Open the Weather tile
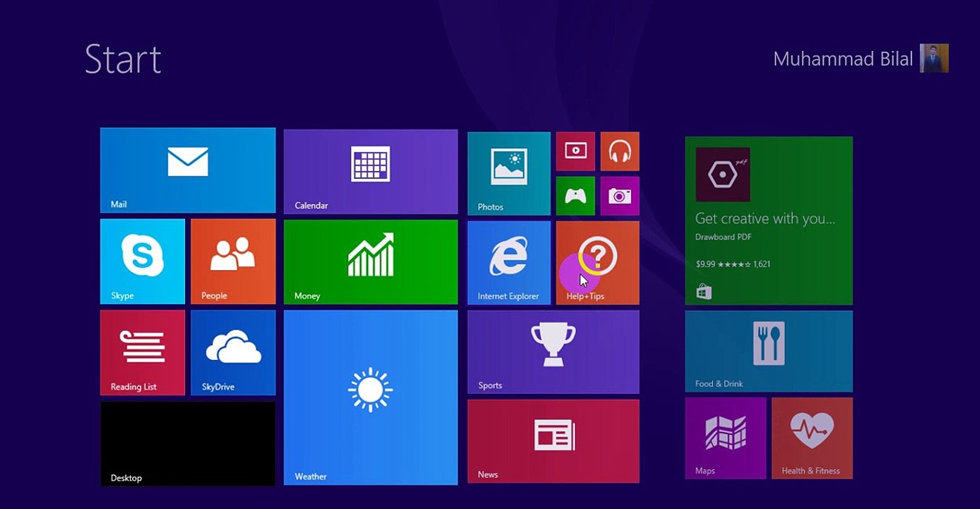Image resolution: width=980 pixels, height=509 pixels. pyautogui.click(x=370, y=397)
